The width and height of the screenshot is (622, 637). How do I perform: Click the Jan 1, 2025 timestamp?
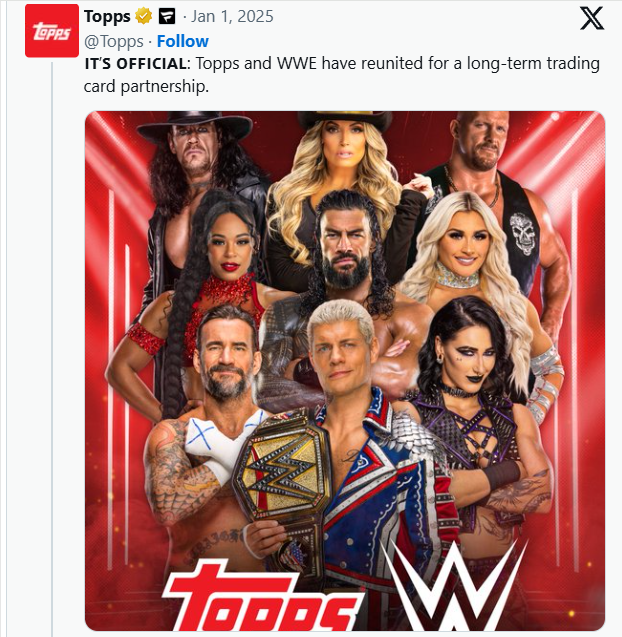[x=231, y=17]
